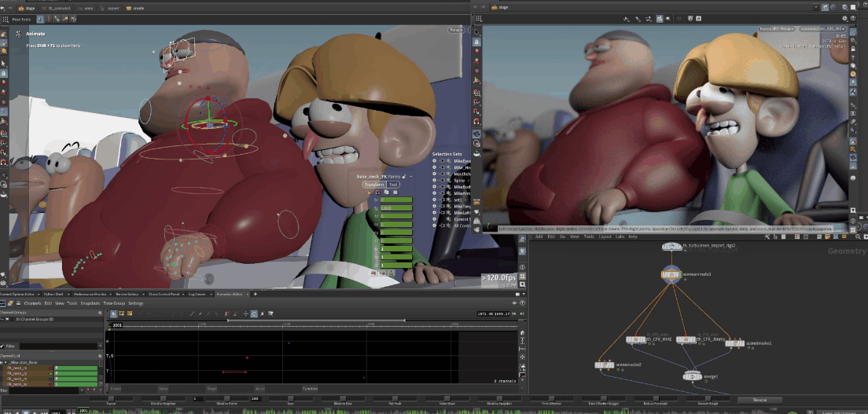Click the create path segment in left pane
This screenshot has width=868, height=414.
point(135,9)
